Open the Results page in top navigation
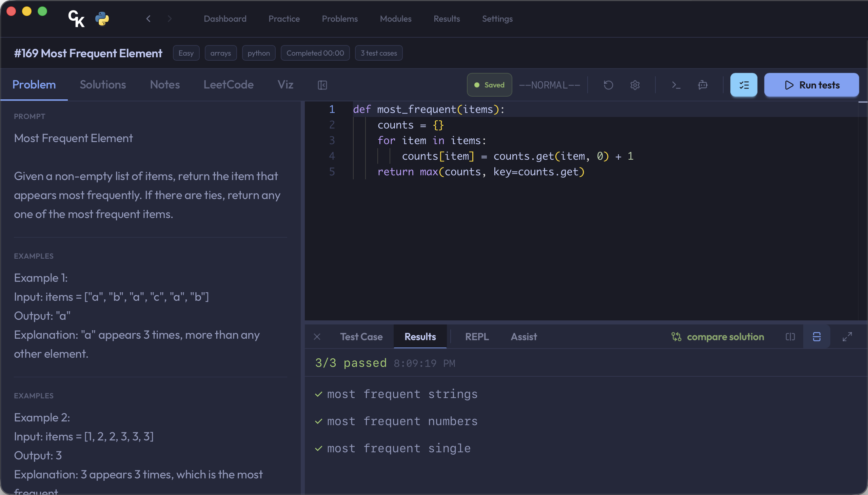868x495 pixels. pyautogui.click(x=447, y=19)
